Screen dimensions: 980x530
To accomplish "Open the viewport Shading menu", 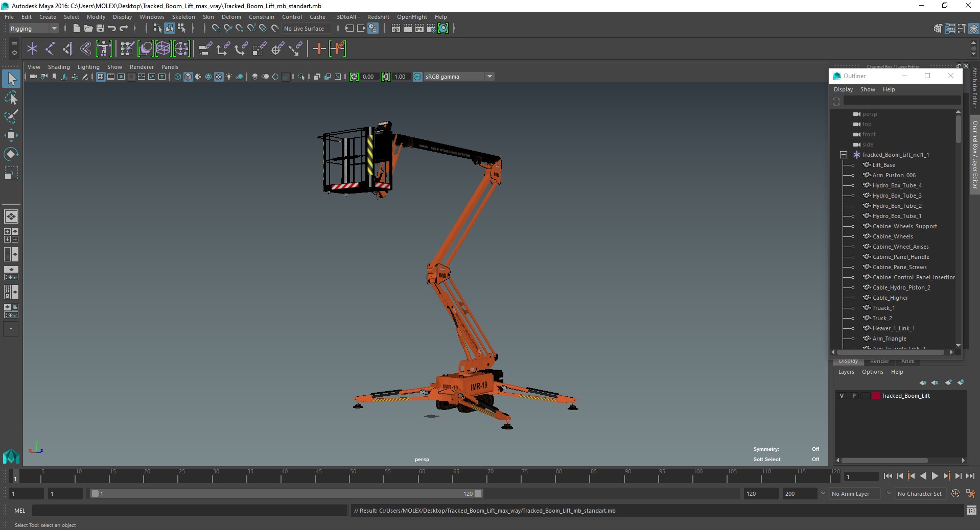I will click(x=59, y=67).
